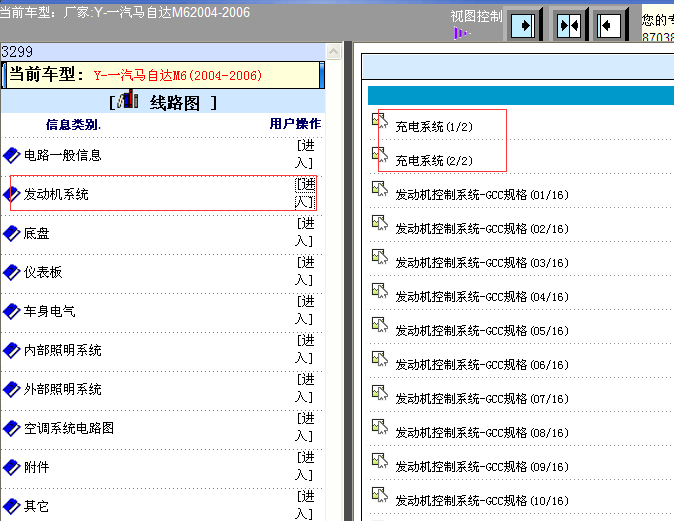Click the book icon beside 外部照明系统
Image resolution: width=674 pixels, height=521 pixels.
(12, 389)
